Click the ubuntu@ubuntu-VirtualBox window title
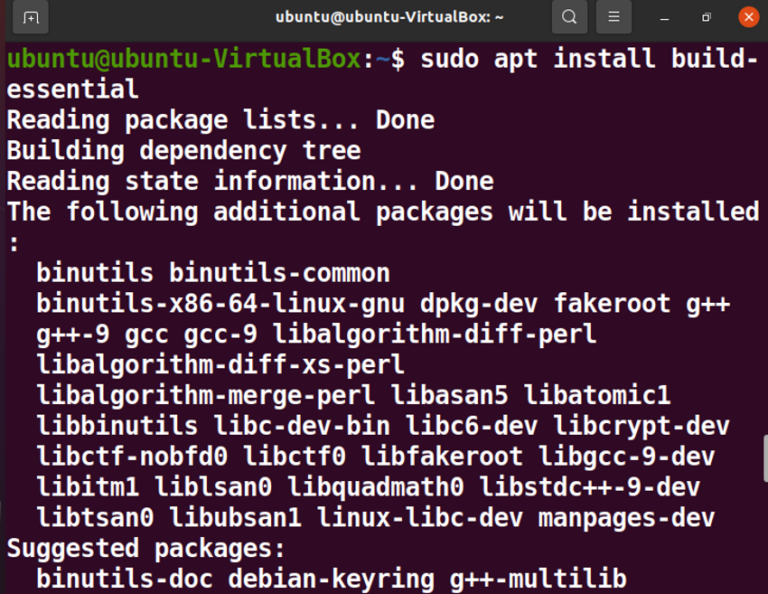 pyautogui.click(x=389, y=18)
